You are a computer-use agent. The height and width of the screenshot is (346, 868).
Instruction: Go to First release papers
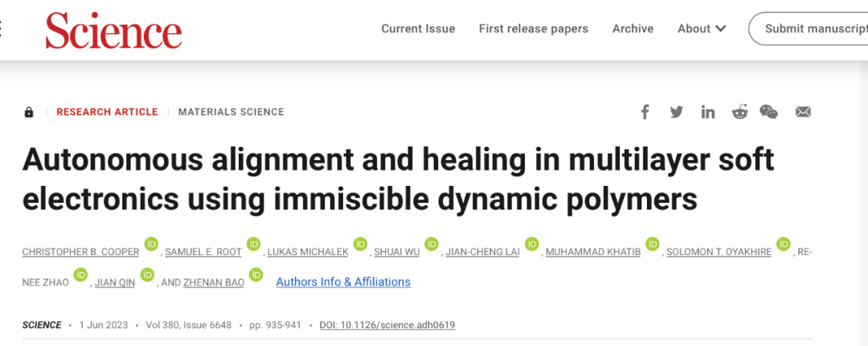pyautogui.click(x=534, y=29)
